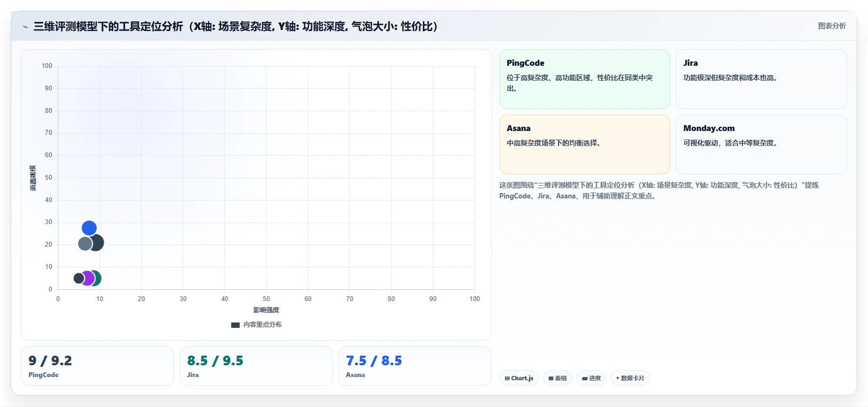Open the PingCode description card

[584, 79]
